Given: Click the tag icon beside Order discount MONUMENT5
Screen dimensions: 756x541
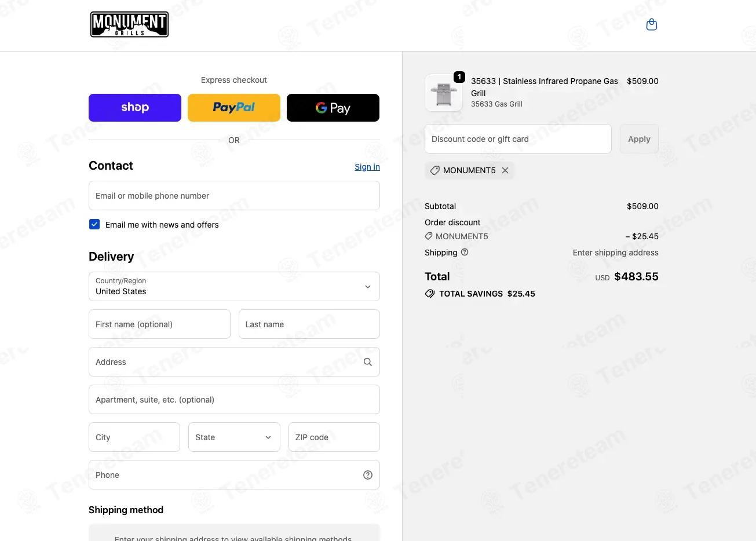Looking at the screenshot, I should coord(429,236).
